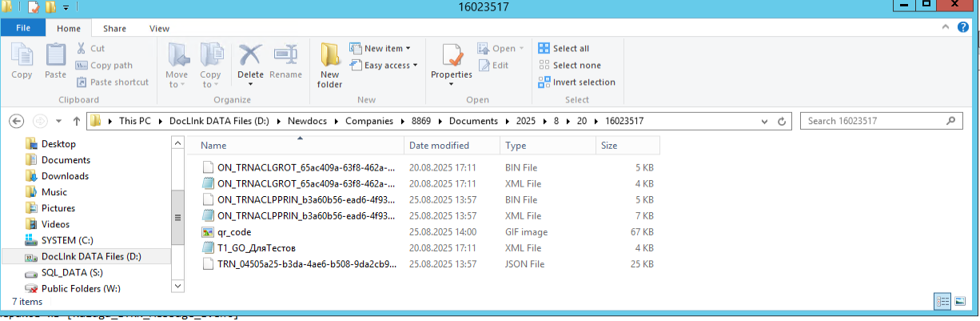Screen dimensions: 980x321
Task: Refresh the folder view
Action: click(x=782, y=122)
